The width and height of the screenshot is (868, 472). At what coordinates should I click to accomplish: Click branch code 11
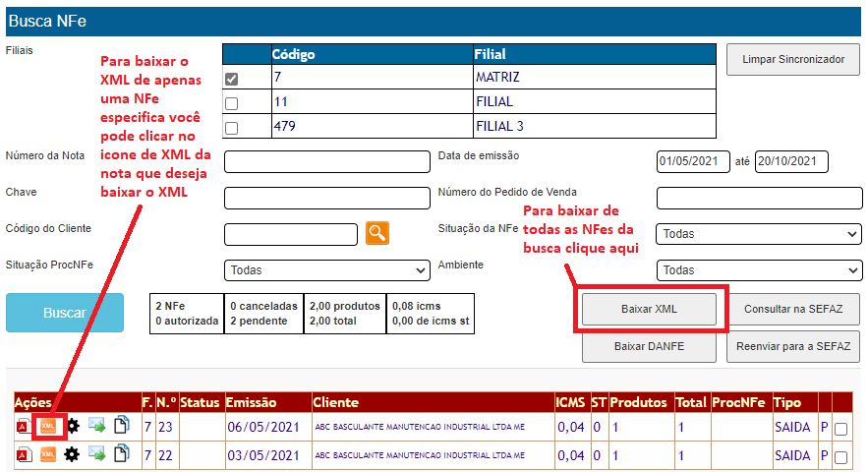point(281,102)
